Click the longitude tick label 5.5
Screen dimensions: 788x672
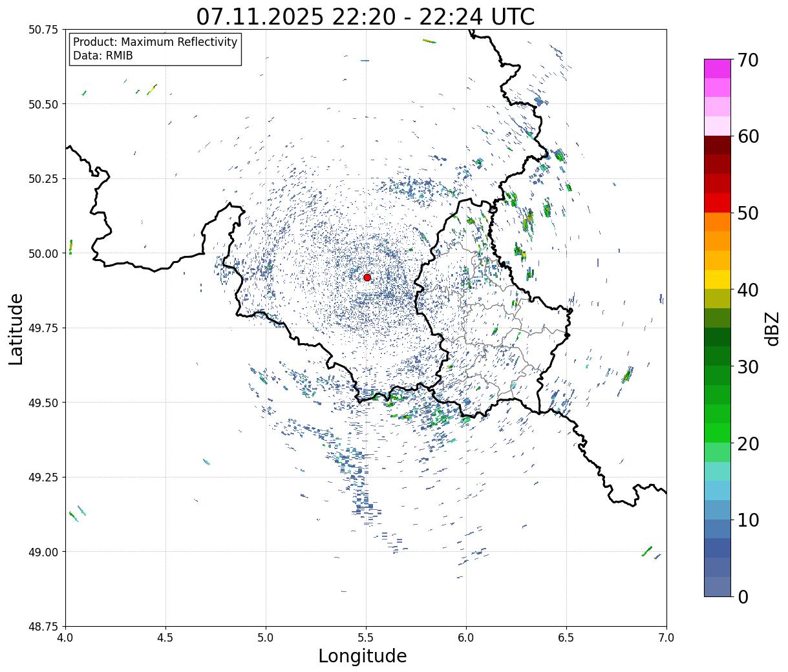coord(366,638)
